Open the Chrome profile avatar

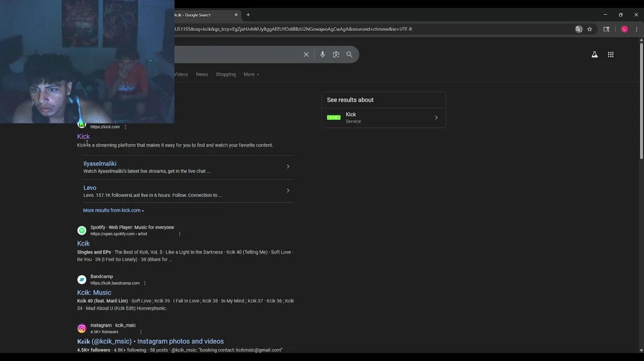[624, 29]
